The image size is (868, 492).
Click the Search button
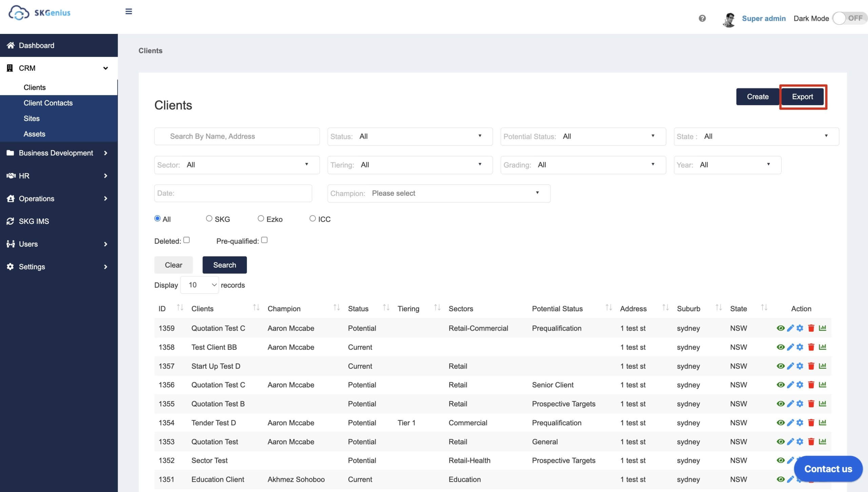224,265
